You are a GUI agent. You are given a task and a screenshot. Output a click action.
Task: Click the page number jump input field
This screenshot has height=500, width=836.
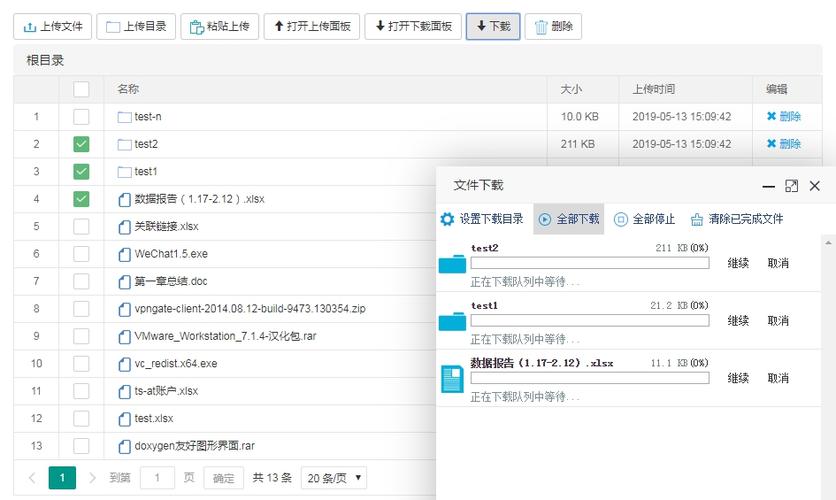point(157,478)
